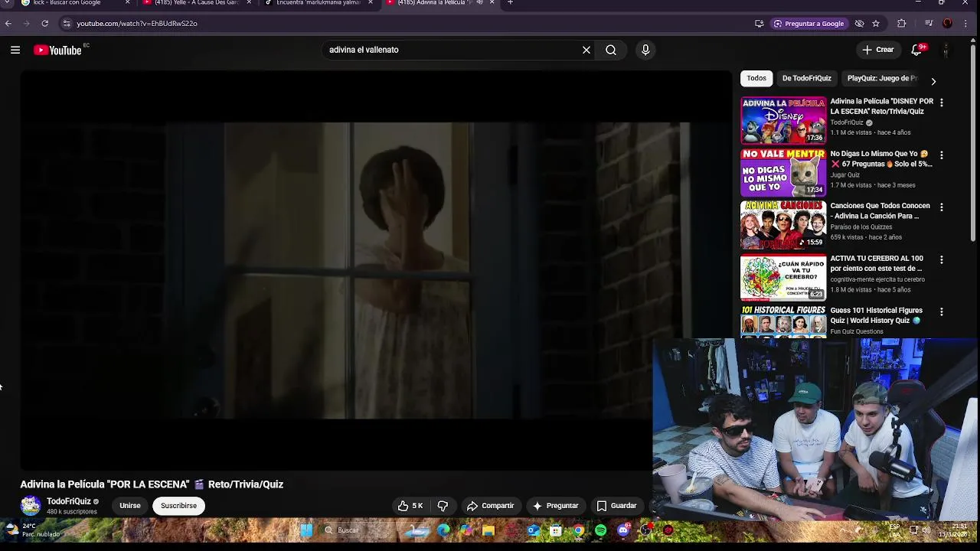Open the ACTIVA TU CEREBRO video thumbnail

point(783,277)
